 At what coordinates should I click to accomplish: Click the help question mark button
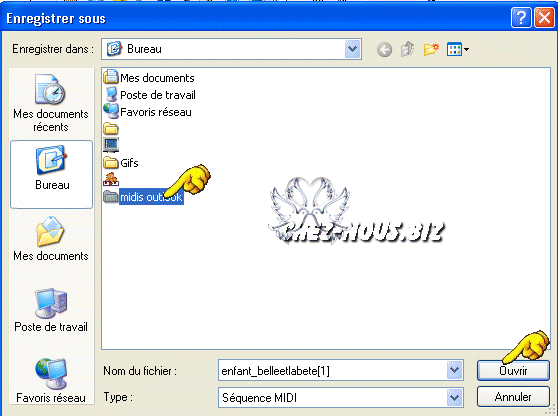[x=521, y=17]
